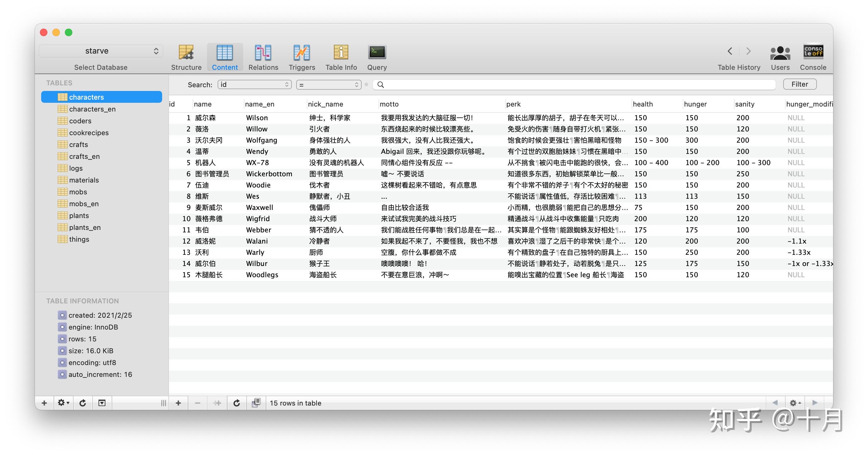Sort by the hunger column header
The width and height of the screenshot is (868, 456).
708,104
